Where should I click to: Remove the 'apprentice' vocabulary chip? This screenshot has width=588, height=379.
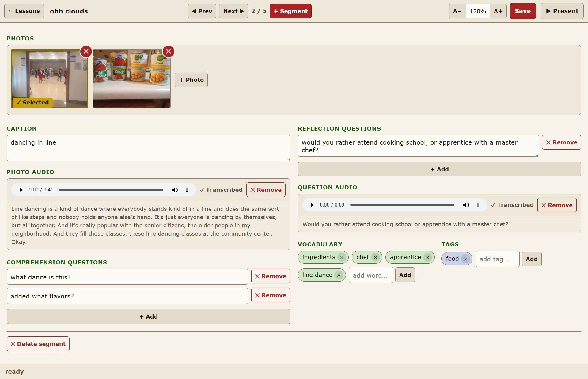pos(428,258)
